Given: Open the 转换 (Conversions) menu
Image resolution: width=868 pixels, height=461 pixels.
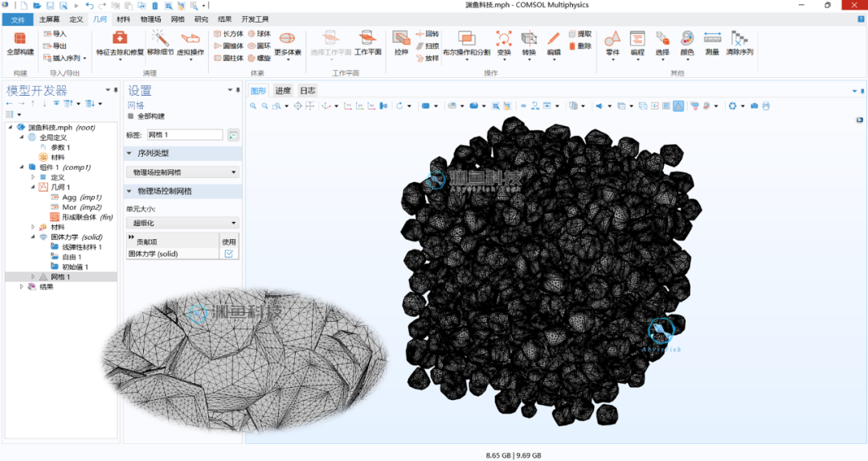Looking at the screenshot, I should pos(529,43).
